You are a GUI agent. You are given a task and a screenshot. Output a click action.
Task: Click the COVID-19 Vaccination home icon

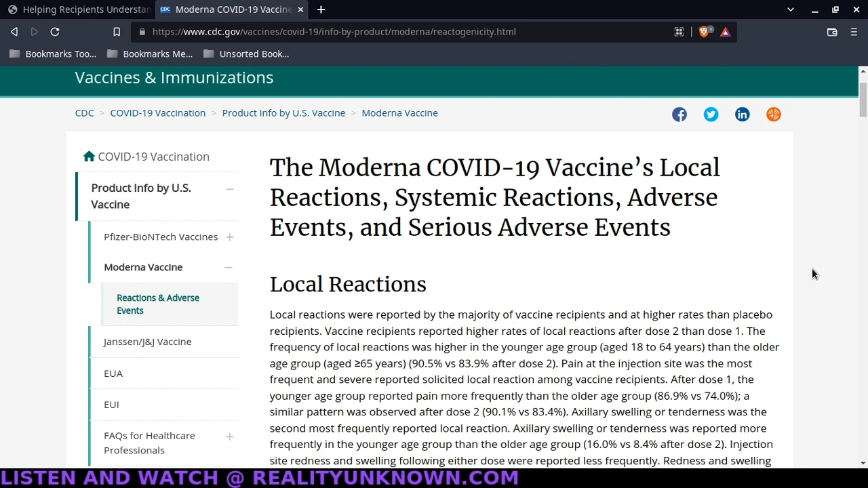[89, 157]
